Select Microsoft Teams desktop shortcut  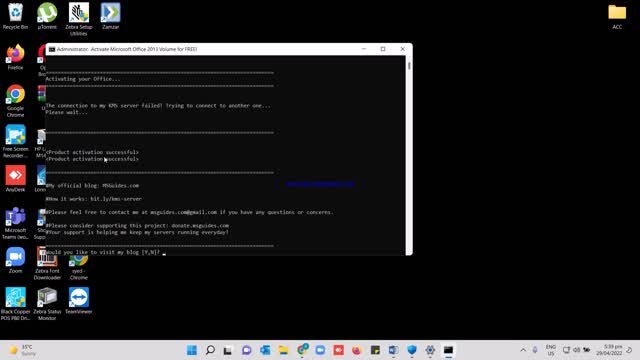tap(16, 223)
